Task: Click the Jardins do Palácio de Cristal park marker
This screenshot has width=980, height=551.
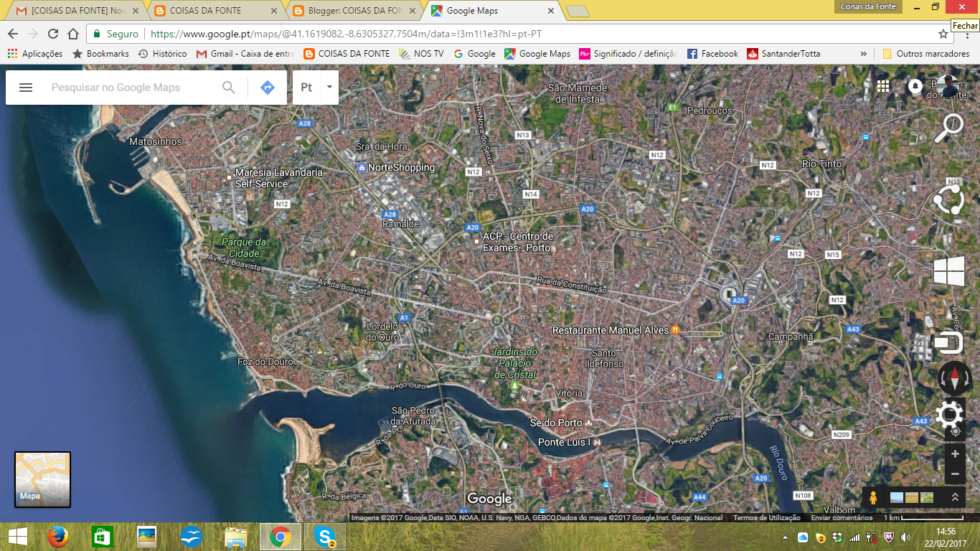Action: [514, 387]
